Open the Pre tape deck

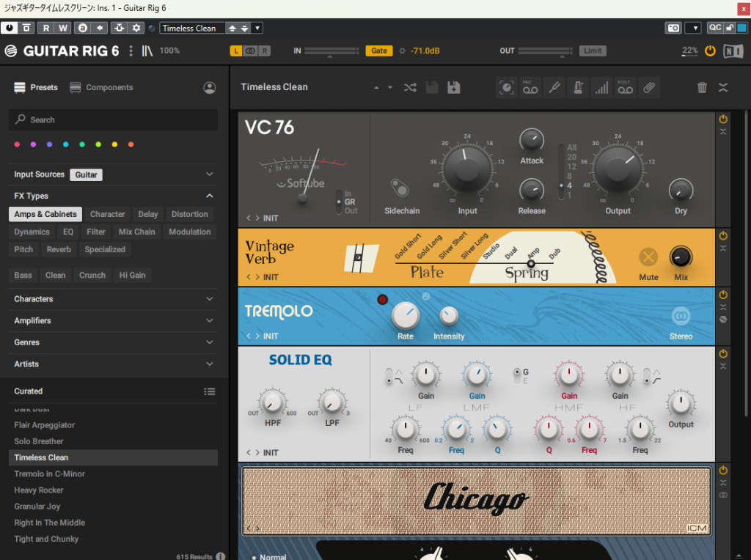click(530, 87)
